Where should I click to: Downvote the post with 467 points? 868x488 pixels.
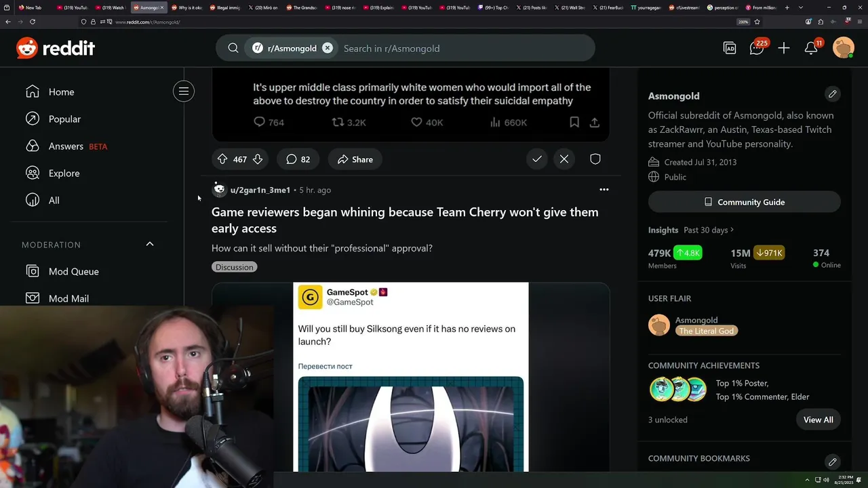258,159
